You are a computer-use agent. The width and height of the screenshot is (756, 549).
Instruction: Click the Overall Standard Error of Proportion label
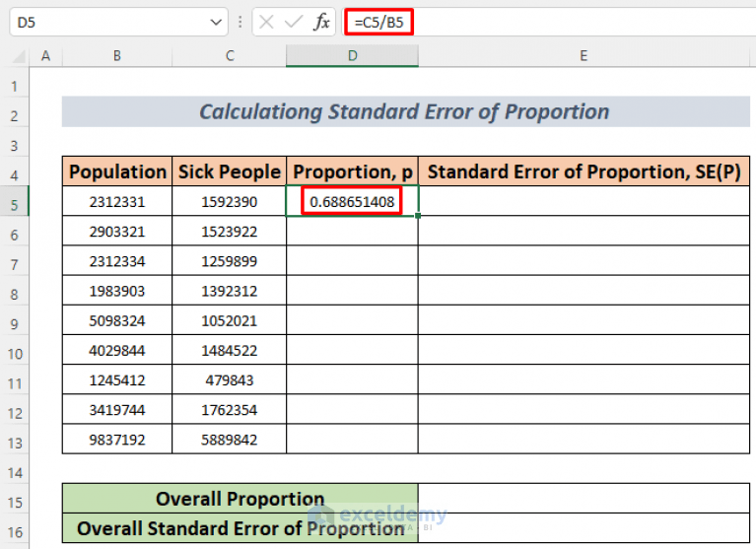coord(241,528)
